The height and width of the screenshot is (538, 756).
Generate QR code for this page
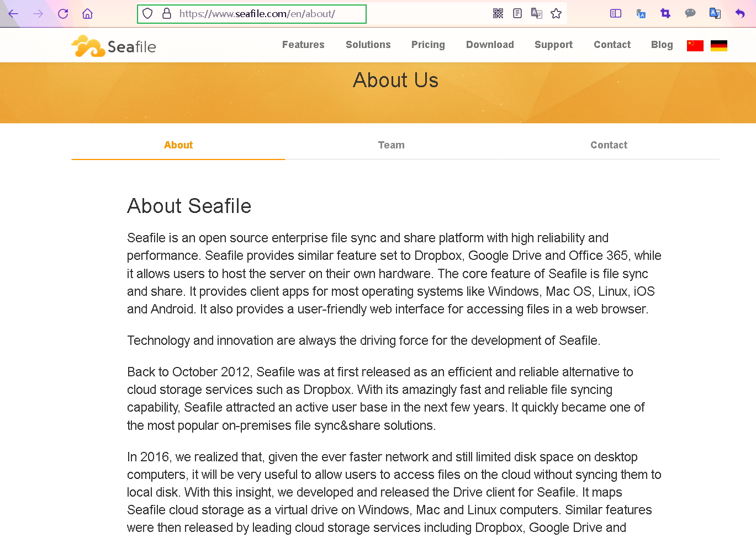pos(498,14)
